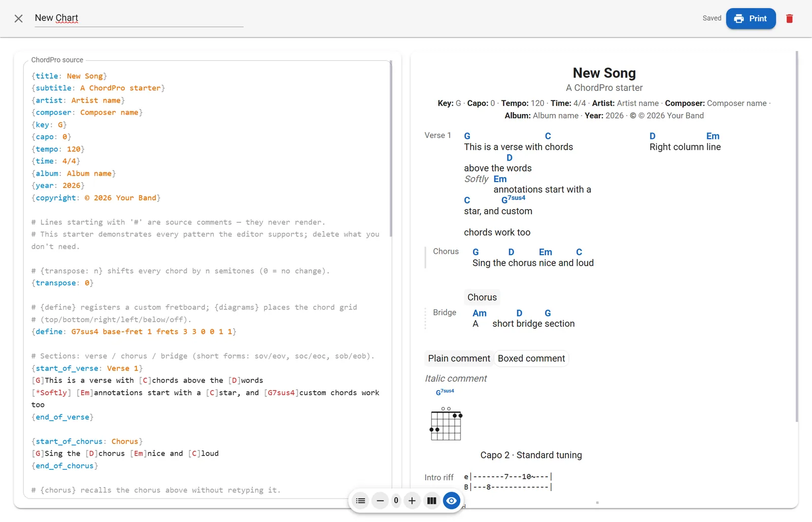Viewport: 812px width, 522px height.
Task: Toggle the preview eye icon
Action: click(452, 501)
